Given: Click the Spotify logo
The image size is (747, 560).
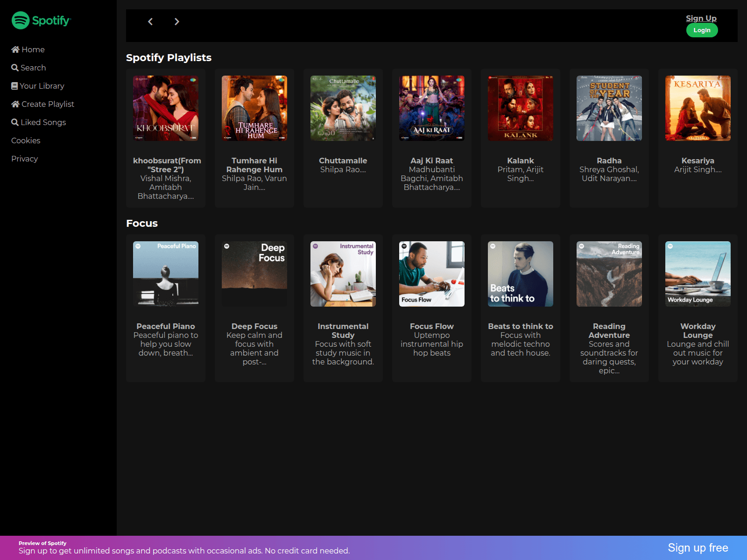Looking at the screenshot, I should (41, 20).
